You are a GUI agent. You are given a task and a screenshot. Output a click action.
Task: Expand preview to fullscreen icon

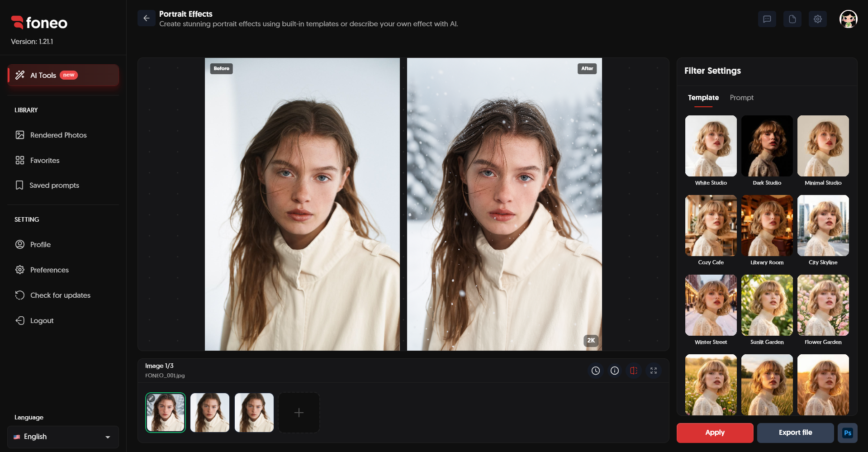653,371
